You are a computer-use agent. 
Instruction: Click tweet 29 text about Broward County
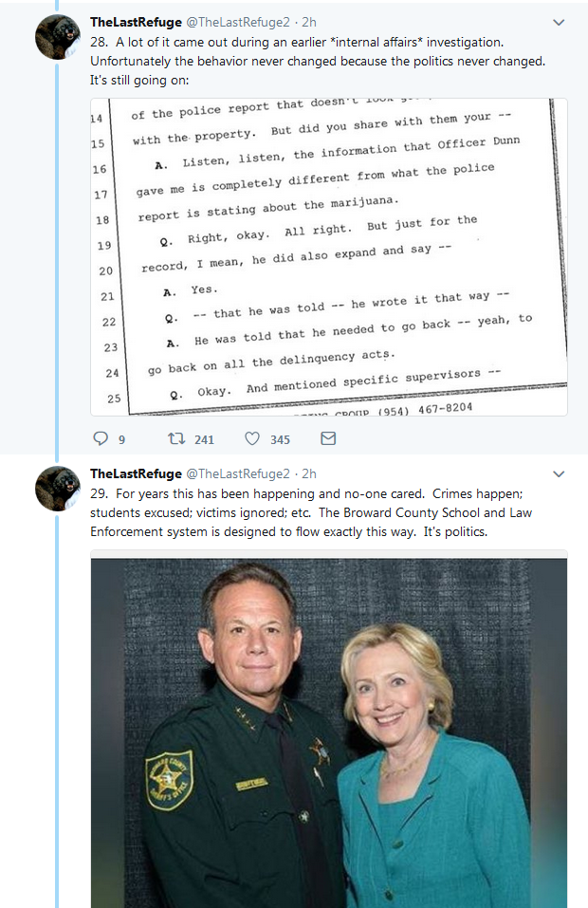pos(311,512)
